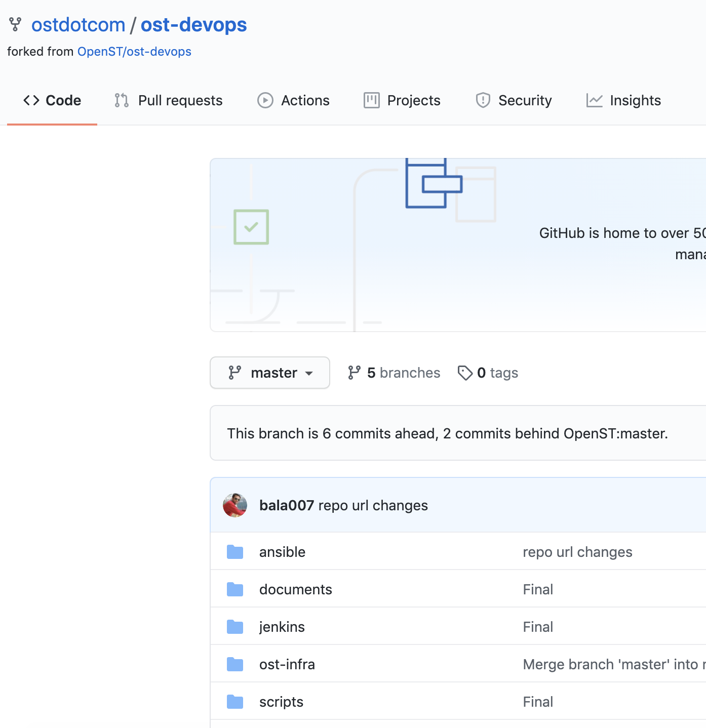Click the scripts folder icon
The height and width of the screenshot is (728, 706).
(235, 702)
